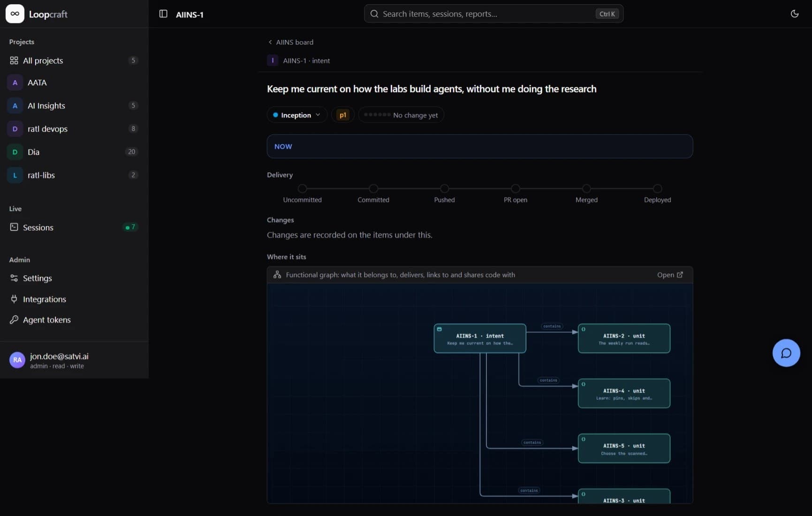The height and width of the screenshot is (516, 812).
Task: Select the AIINS-1 intent graph node
Action: (480, 338)
